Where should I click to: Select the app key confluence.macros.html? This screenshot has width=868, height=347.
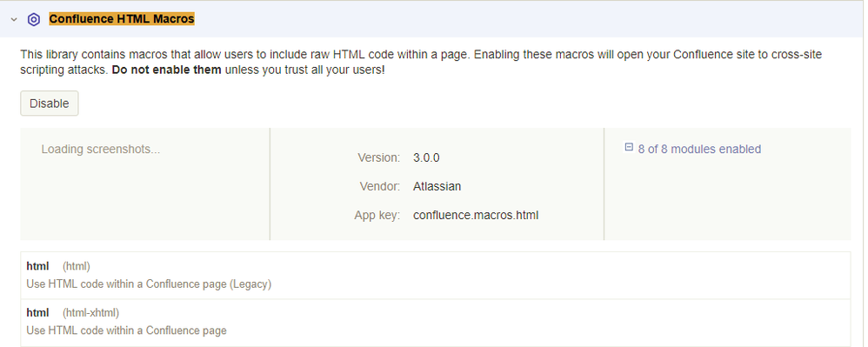click(476, 216)
